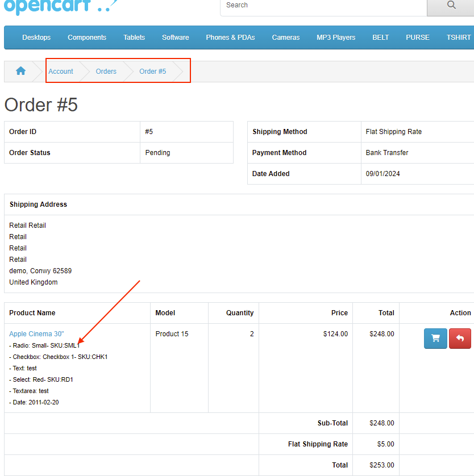
Task: Click the Product Name column header
Action: 32,312
